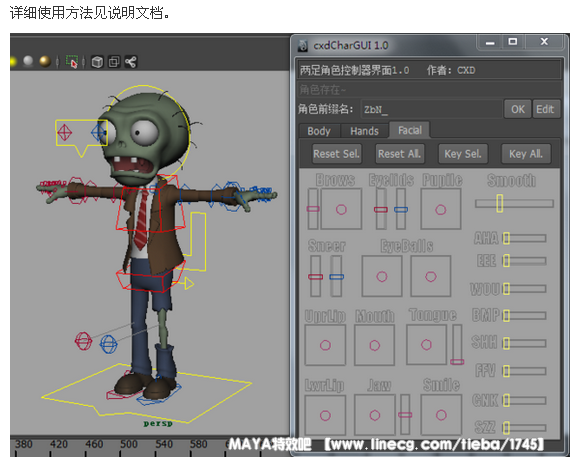The height and width of the screenshot is (461, 578).
Task: Click the BMP phoneme slider
Action: click(525, 316)
